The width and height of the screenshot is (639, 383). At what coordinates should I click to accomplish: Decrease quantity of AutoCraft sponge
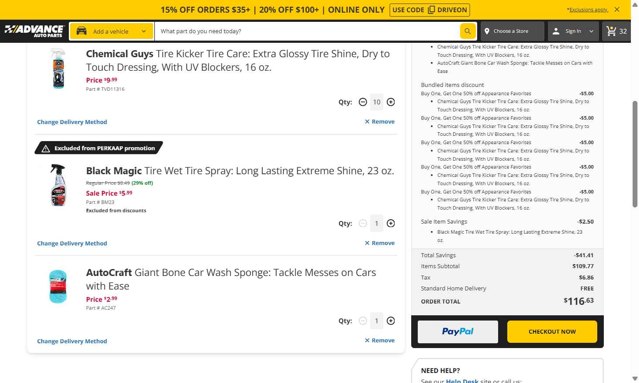point(363,321)
